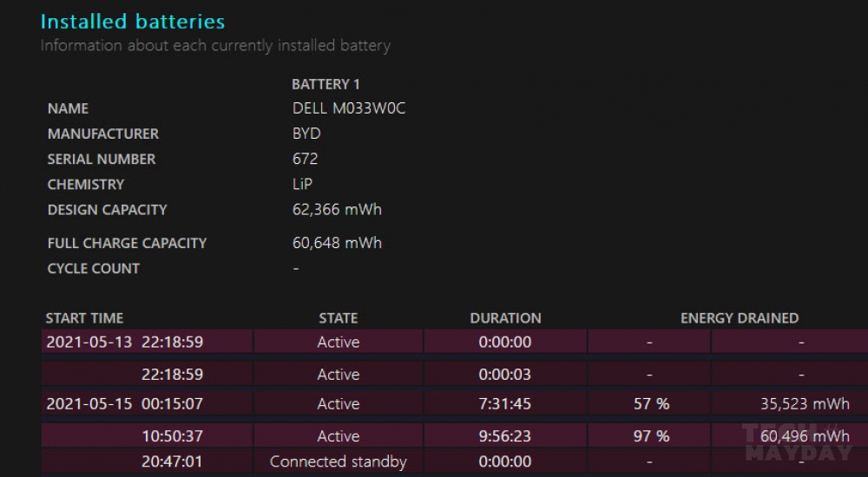Screen dimensions: 868x477
Task: Click the DURATION column header
Action: click(505, 318)
